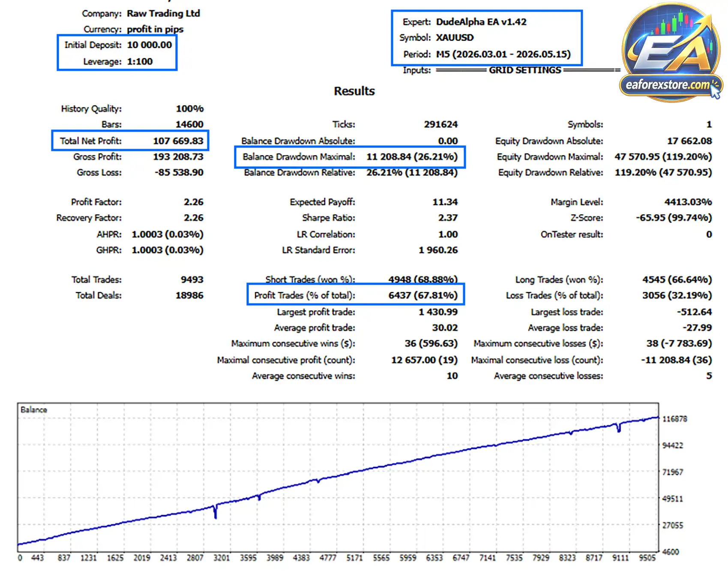Select the 116878 label on the balance axis
Viewport: 728px width, 574px height.
point(675,419)
